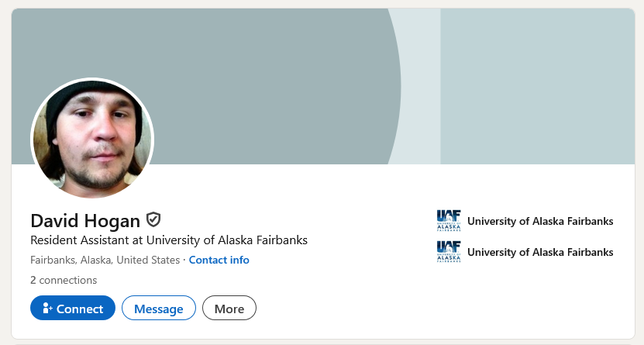Click the Fairbanks, Alaska location text
This screenshot has height=345, width=644.
click(x=105, y=260)
